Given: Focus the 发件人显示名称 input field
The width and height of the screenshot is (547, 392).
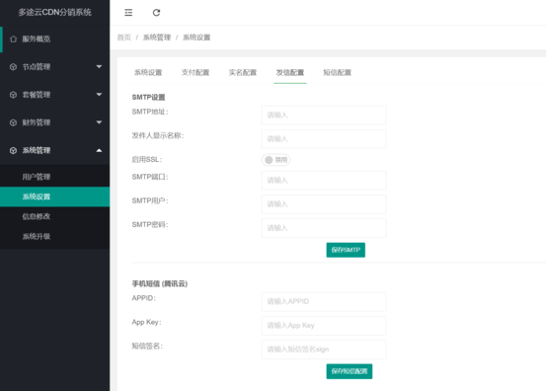Looking at the screenshot, I should click(324, 139).
